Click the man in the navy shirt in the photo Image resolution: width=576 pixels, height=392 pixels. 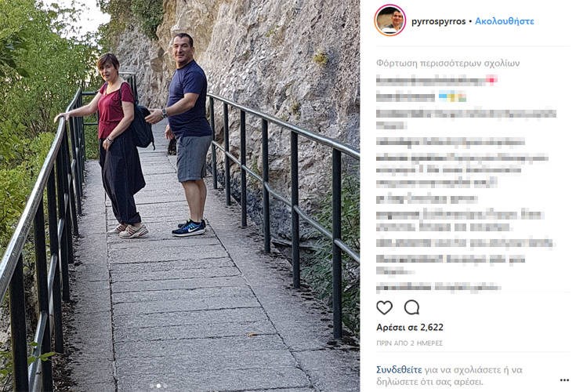point(186,134)
